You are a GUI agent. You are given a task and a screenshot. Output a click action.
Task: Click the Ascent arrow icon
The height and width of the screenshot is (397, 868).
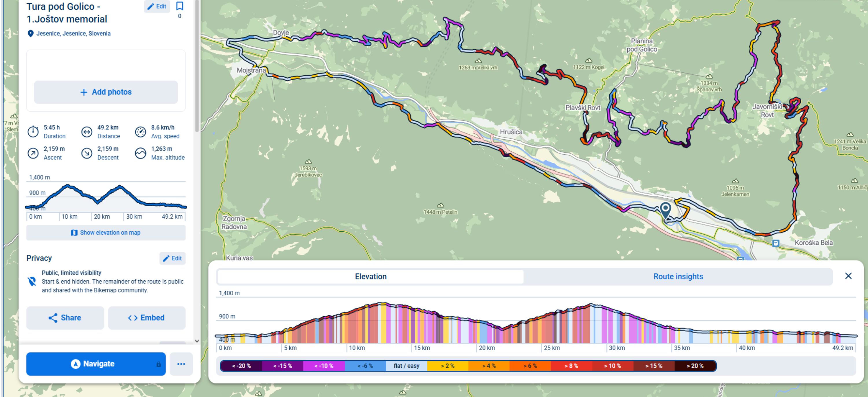coord(33,153)
